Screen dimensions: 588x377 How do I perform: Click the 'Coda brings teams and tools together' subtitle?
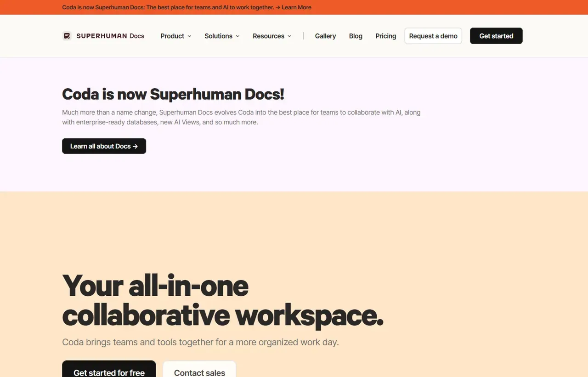[x=200, y=342]
